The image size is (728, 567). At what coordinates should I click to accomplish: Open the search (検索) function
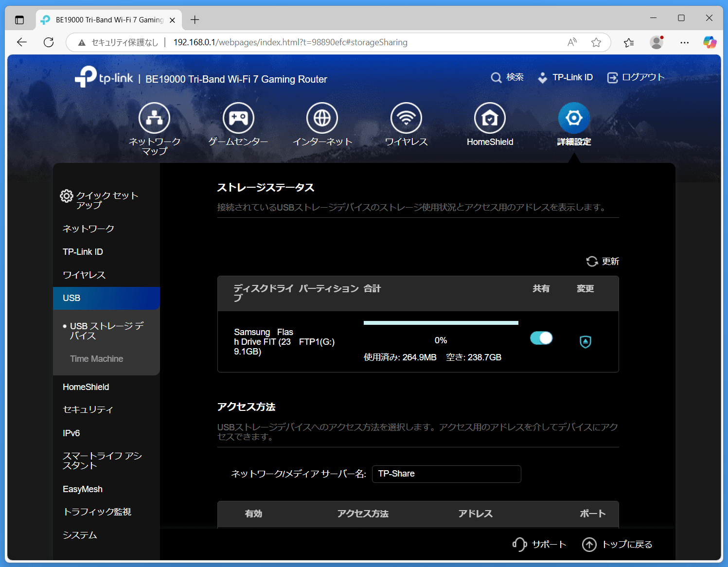(x=507, y=77)
